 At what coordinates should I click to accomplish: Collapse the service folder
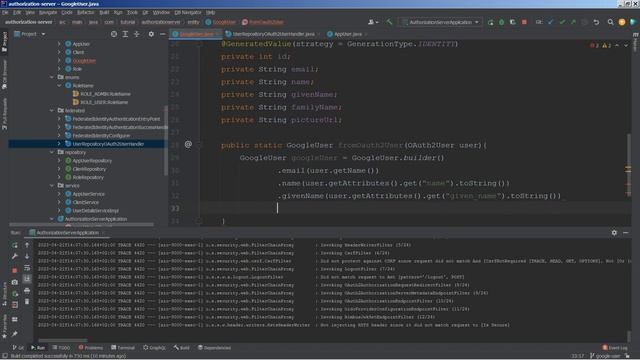tap(52, 186)
